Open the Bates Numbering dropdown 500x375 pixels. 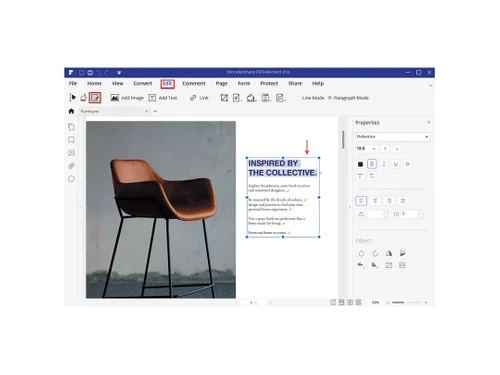(x=280, y=98)
